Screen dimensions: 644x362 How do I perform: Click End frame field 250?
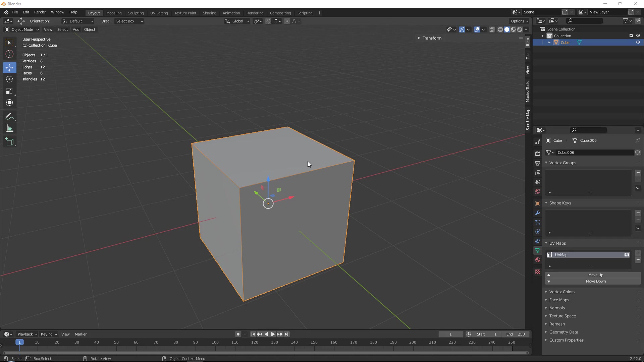[516, 334]
